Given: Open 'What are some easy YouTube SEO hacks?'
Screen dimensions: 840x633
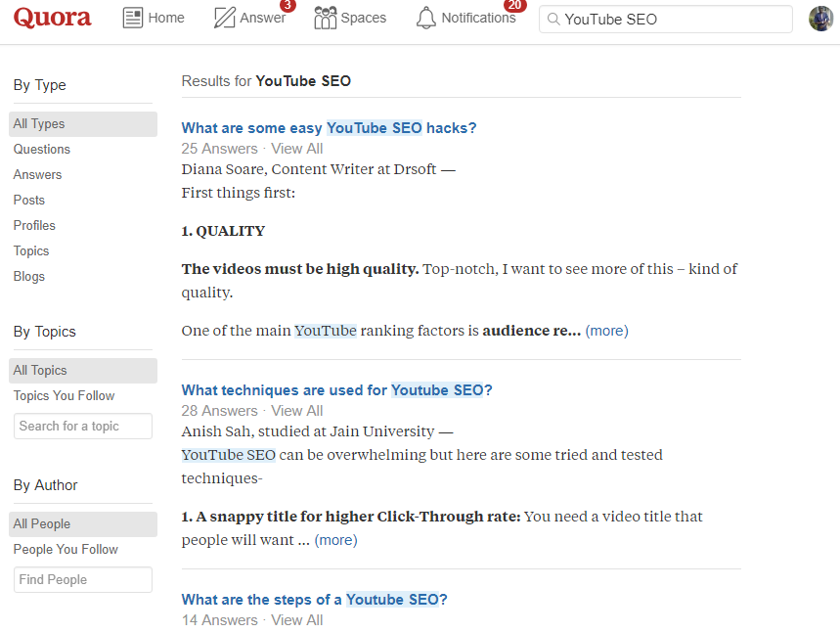Looking at the screenshot, I should tap(329, 128).
